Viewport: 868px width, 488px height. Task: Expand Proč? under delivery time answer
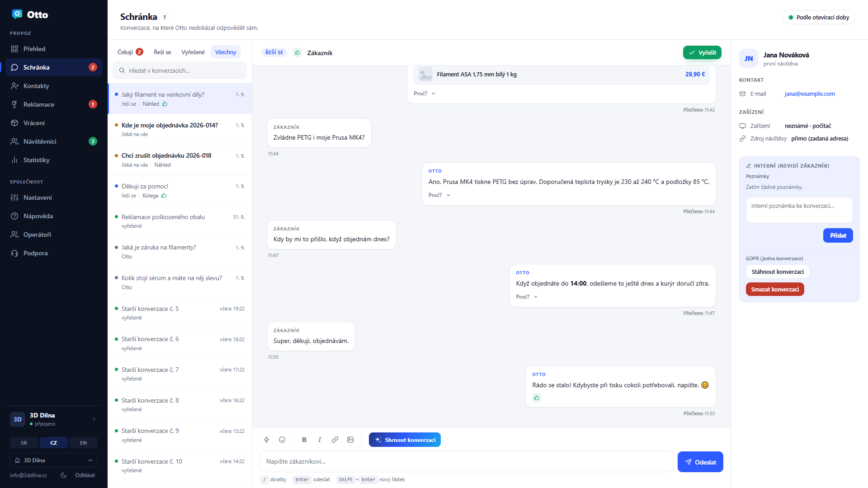tap(527, 297)
